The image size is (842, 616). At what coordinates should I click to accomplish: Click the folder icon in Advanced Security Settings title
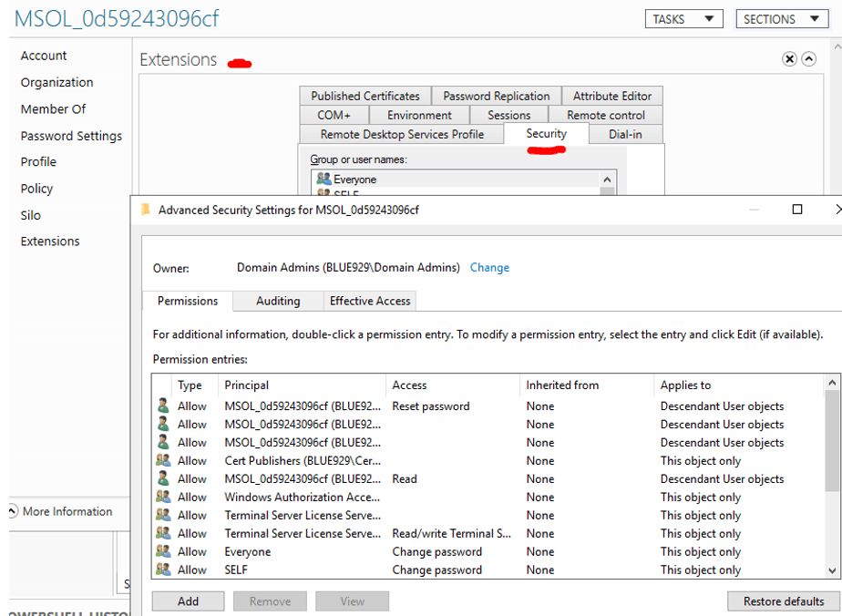coord(146,210)
